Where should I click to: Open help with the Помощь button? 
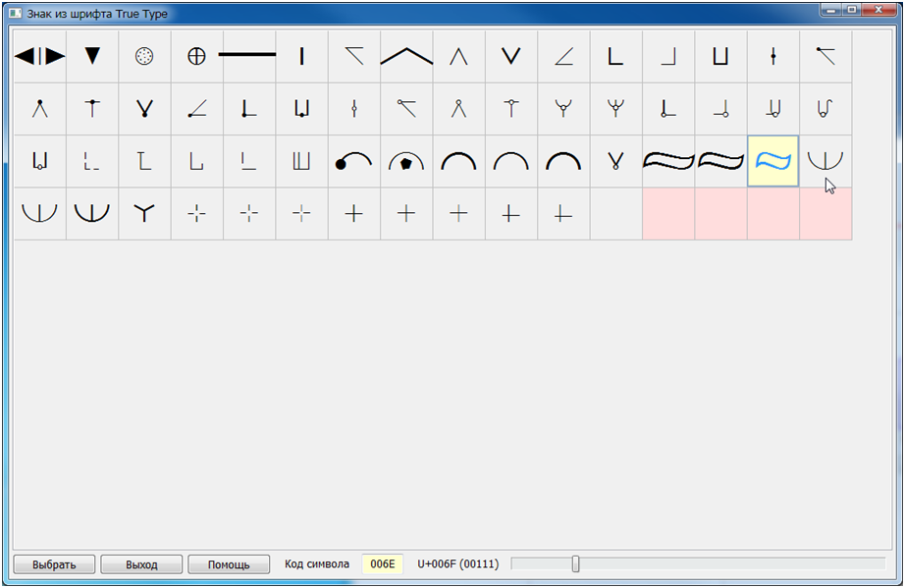pos(229,564)
